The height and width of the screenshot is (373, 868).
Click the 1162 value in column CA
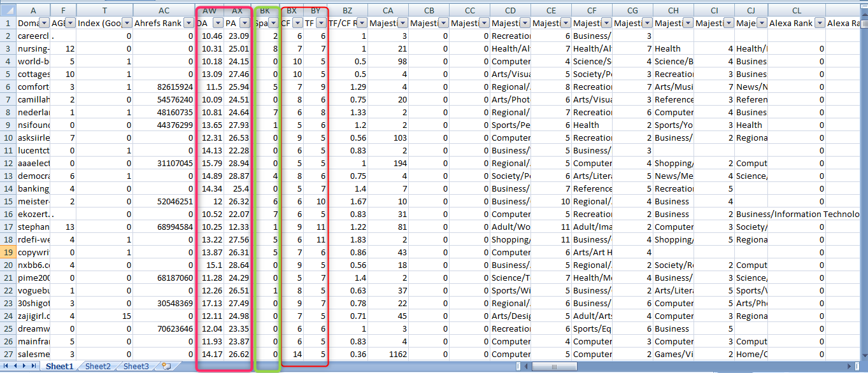tap(388, 354)
